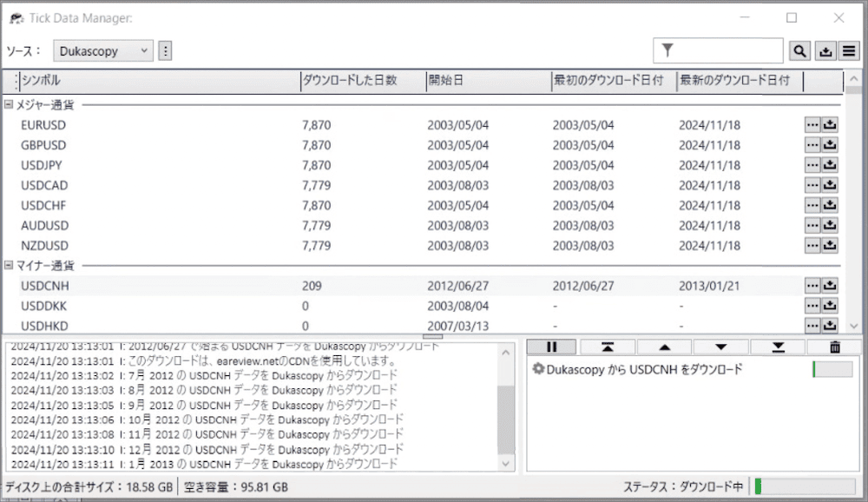The height and width of the screenshot is (502, 868).
Task: Move queued task to top
Action: click(608, 347)
